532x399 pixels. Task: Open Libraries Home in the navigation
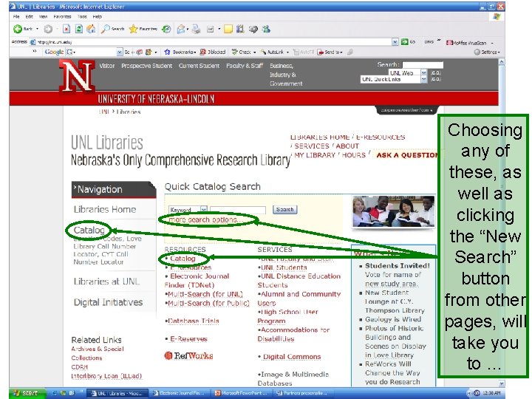pos(105,209)
